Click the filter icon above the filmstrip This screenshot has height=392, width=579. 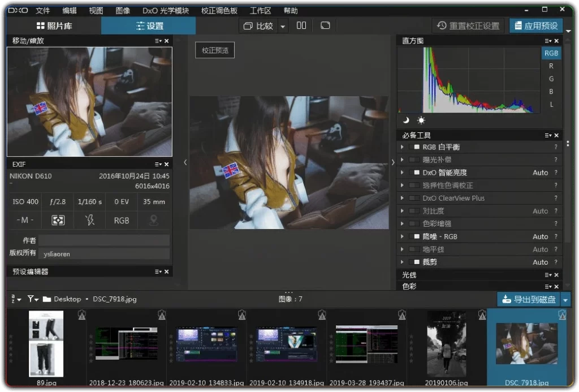tap(31, 299)
